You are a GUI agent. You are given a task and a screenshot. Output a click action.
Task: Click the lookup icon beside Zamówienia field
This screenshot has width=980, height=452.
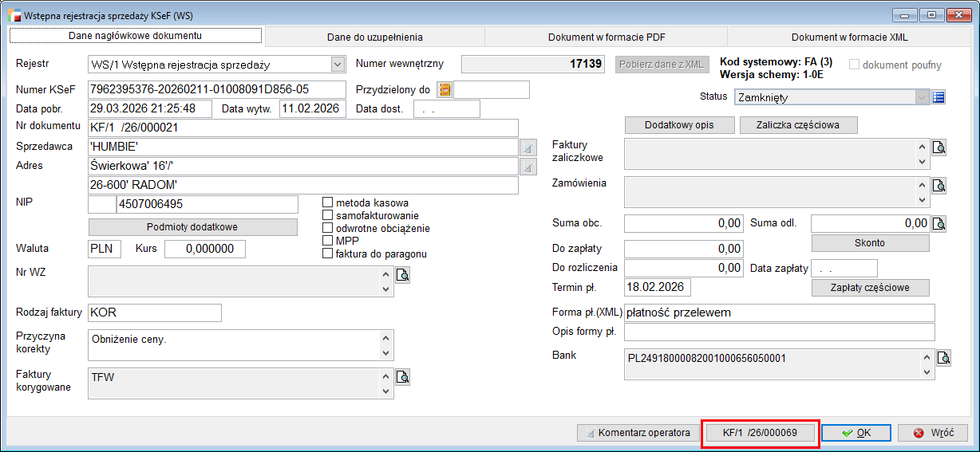click(x=939, y=186)
